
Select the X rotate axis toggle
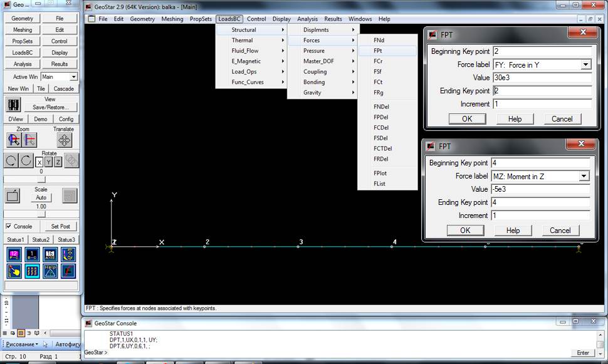39,162
